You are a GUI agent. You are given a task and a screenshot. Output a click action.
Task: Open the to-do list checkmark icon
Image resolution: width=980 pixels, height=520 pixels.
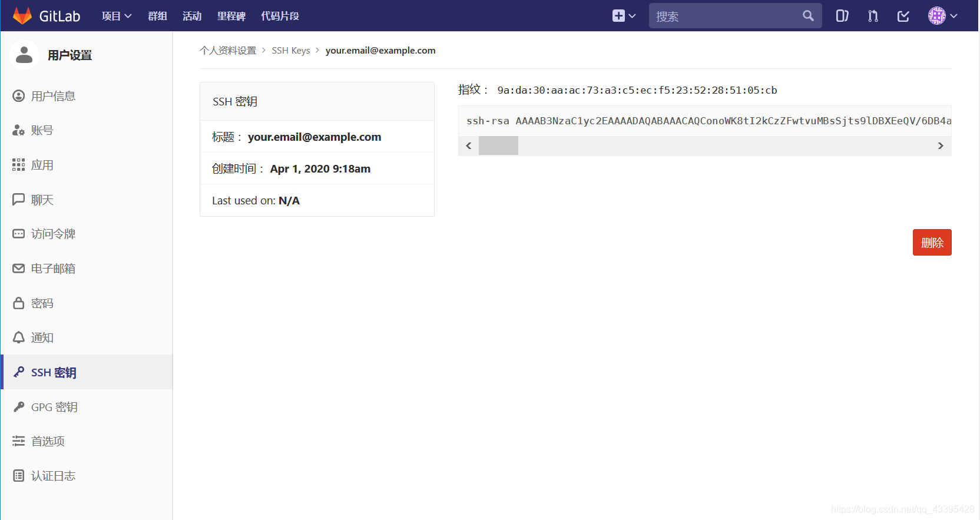tap(903, 16)
